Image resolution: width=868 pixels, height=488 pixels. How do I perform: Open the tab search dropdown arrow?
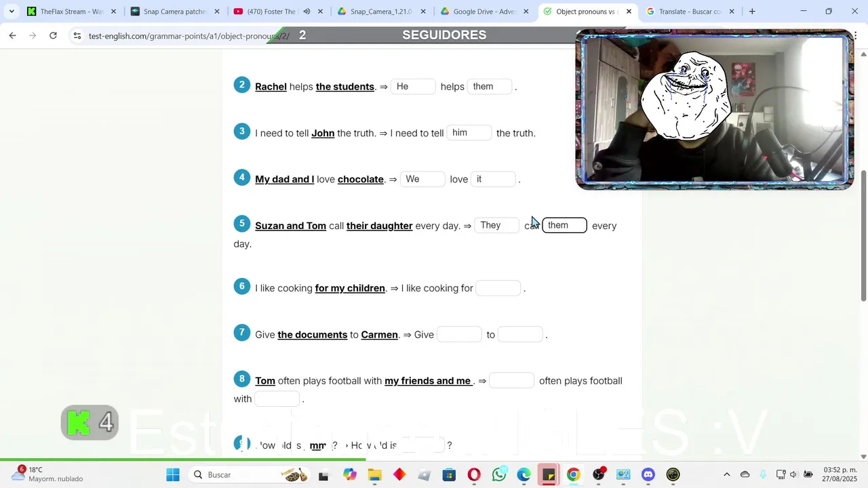coord(12,12)
